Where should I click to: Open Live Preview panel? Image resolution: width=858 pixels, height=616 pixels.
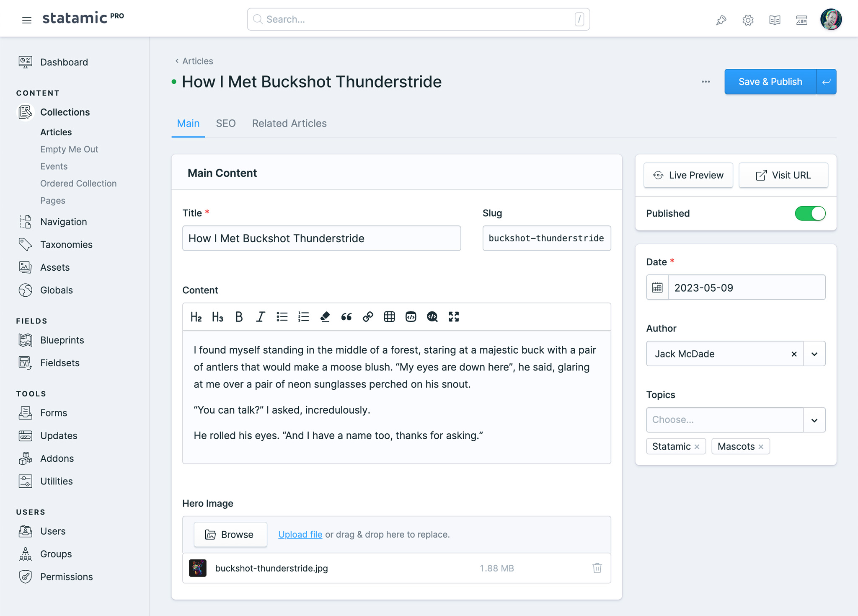689,175
